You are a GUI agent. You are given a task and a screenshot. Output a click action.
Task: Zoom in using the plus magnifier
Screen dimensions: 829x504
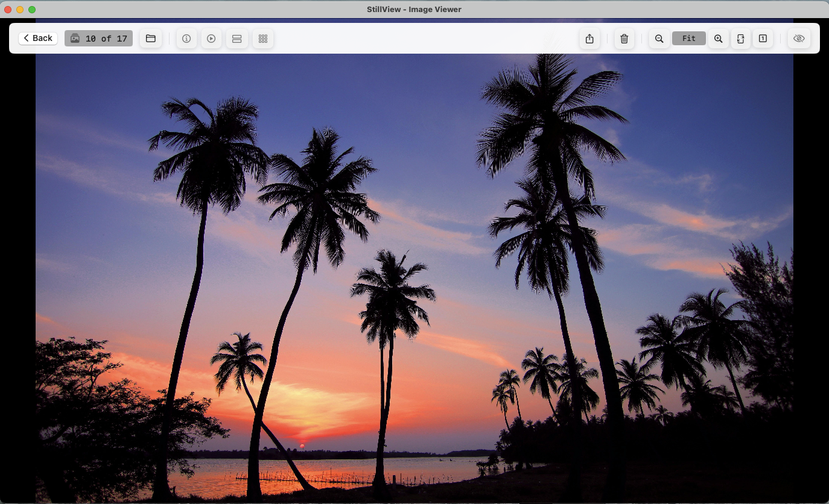point(718,39)
